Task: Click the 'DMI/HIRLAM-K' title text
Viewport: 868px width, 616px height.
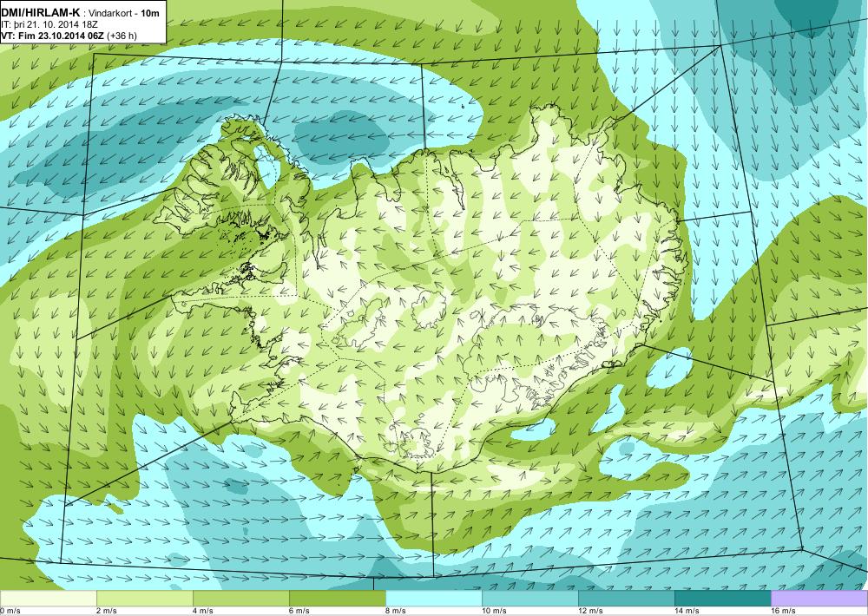Action: click(41, 13)
